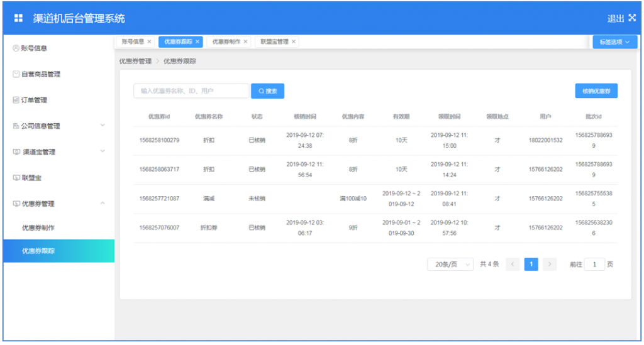Switch to the 优惠券制作 tab
This screenshot has width=644, height=345.
[226, 41]
